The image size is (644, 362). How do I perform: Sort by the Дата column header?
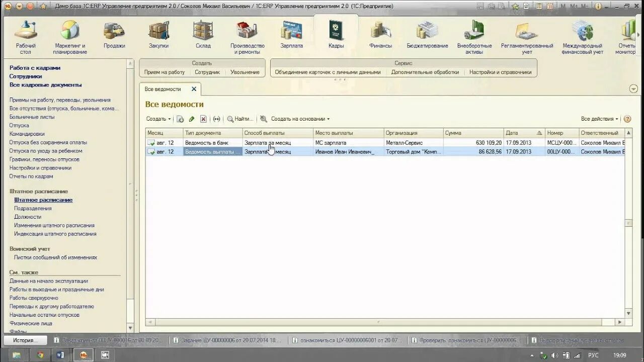pyautogui.click(x=524, y=133)
